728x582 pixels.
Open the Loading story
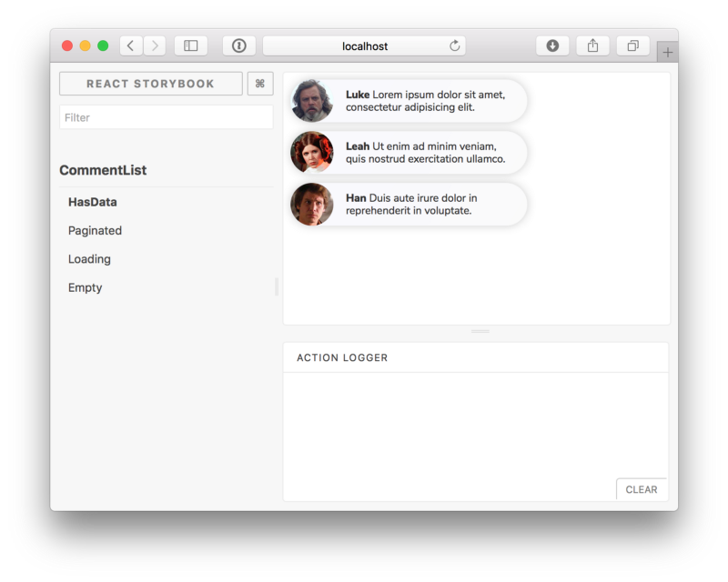pyautogui.click(x=89, y=259)
